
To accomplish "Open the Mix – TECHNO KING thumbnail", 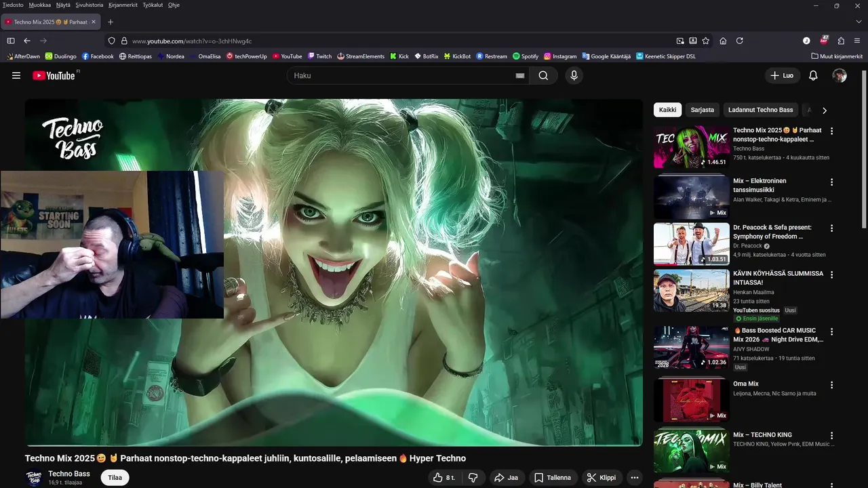I will 692,451.
